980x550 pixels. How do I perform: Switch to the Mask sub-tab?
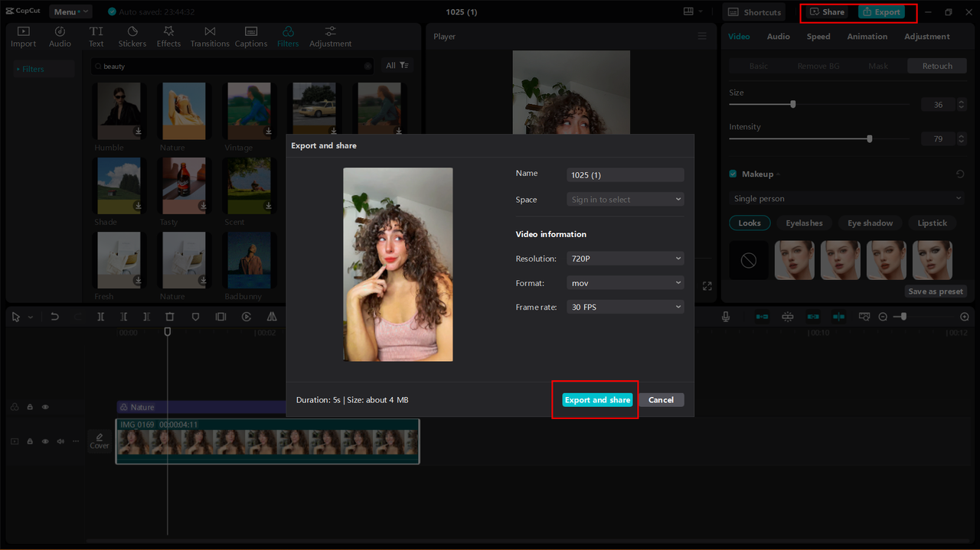[878, 66]
